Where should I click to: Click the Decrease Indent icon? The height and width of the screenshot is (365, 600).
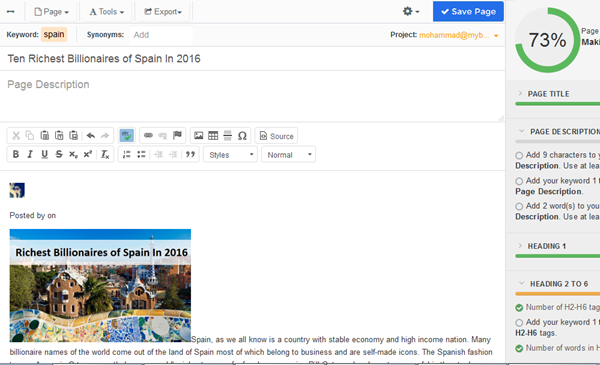pos(158,154)
